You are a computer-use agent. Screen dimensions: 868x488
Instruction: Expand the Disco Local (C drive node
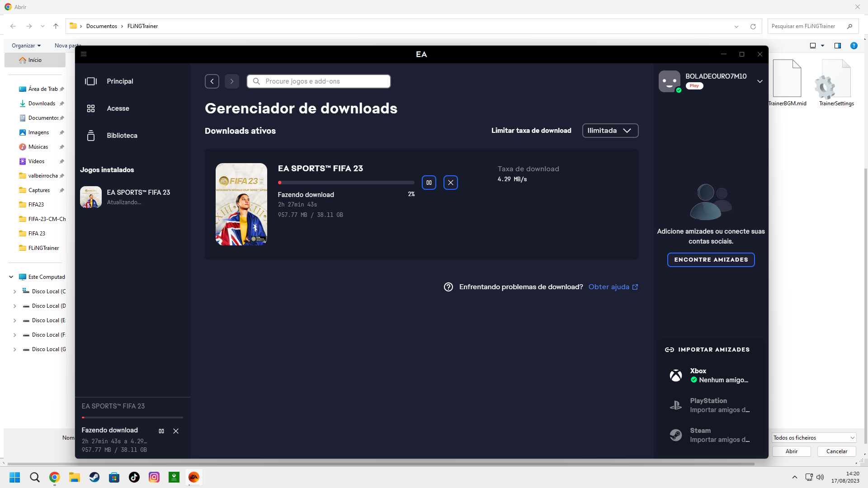click(x=14, y=291)
